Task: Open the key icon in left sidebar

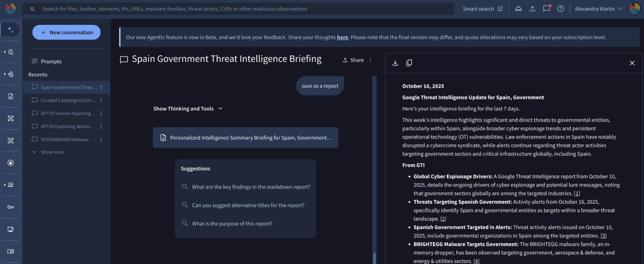Action: click(10, 207)
